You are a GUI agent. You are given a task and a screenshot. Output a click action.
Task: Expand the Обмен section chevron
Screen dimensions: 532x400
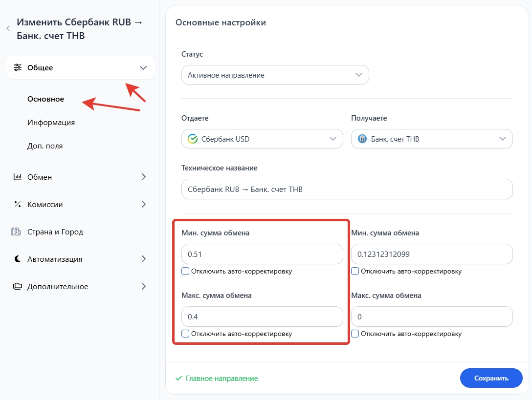tap(143, 177)
